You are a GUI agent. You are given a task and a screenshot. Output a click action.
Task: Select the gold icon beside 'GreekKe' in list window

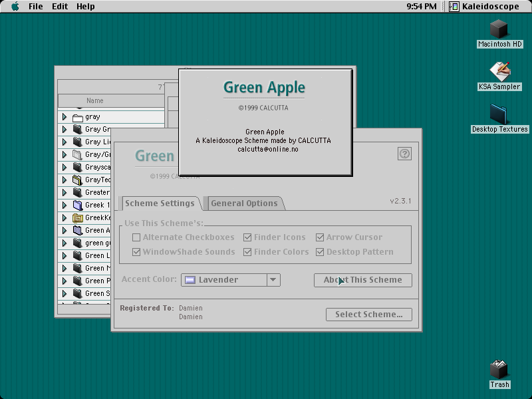(x=78, y=218)
